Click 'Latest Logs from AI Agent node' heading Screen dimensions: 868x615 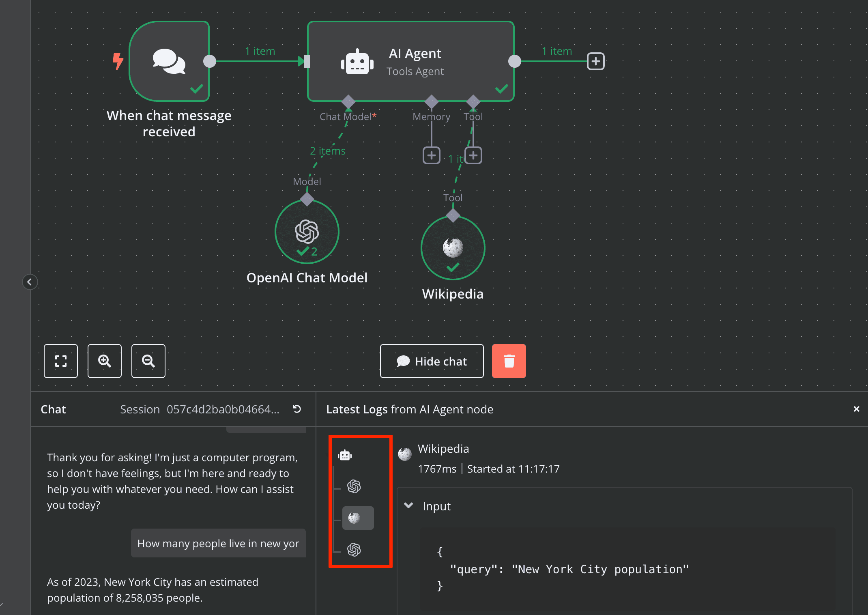(410, 409)
